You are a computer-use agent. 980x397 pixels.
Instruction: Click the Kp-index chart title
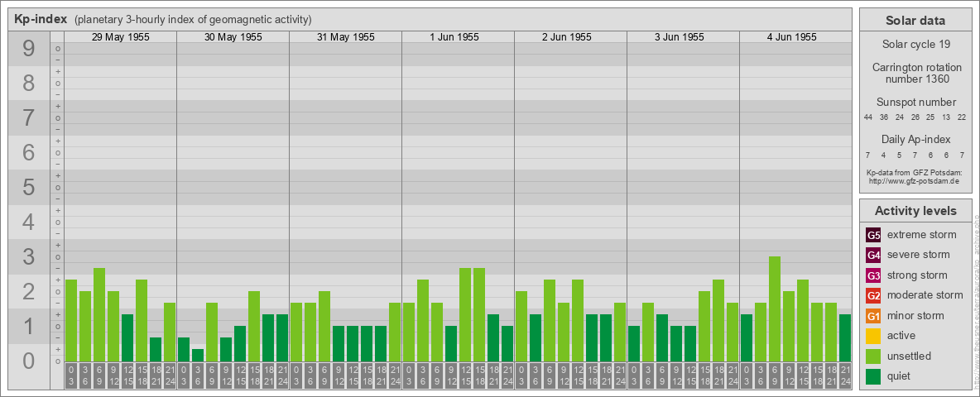click(41, 19)
